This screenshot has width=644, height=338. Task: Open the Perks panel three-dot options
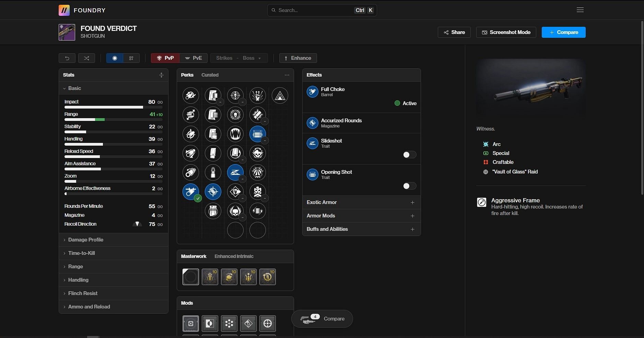coord(287,75)
